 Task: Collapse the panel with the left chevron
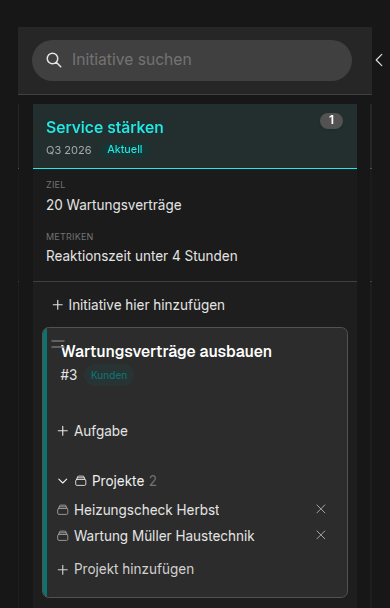[x=379, y=60]
